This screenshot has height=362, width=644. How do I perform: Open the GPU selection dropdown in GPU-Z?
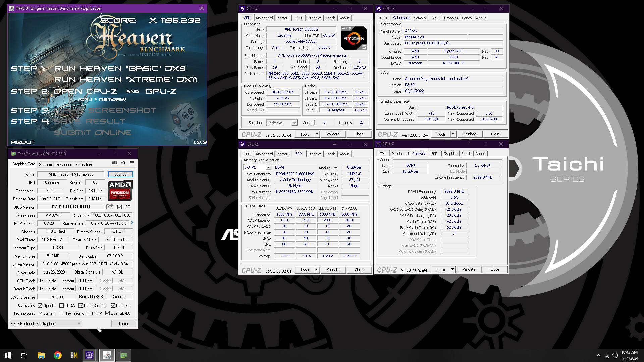[x=46, y=324]
